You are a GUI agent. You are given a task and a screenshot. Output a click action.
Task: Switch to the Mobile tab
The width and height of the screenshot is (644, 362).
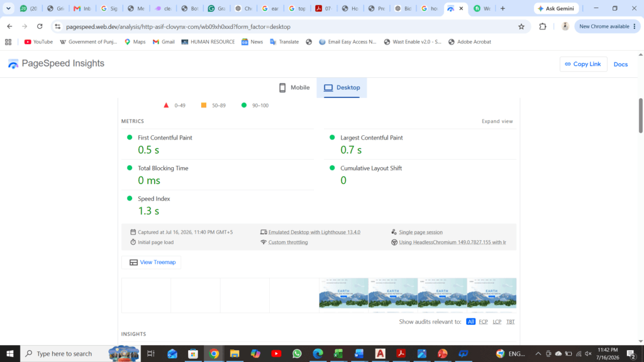(294, 87)
